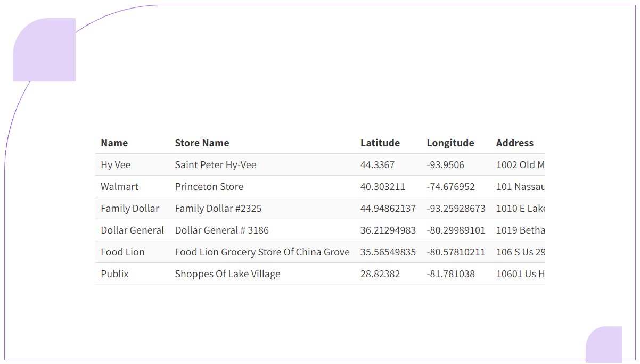Select longitude value -81.781038
Screen dimensions: 640x364
tap(450, 274)
